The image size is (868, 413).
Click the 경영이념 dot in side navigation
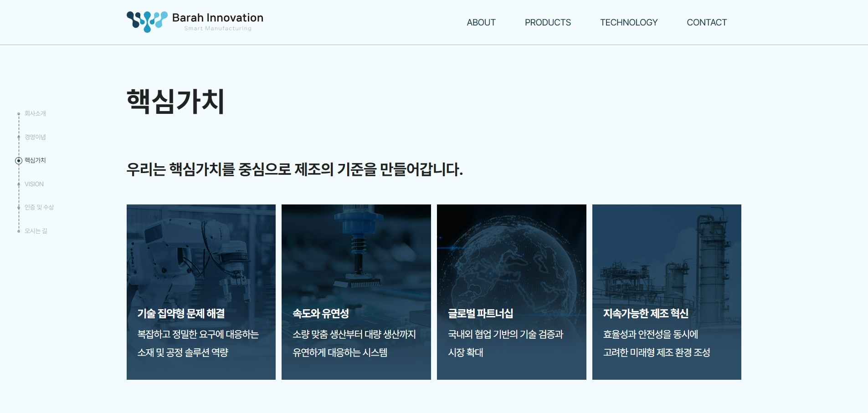click(x=18, y=137)
